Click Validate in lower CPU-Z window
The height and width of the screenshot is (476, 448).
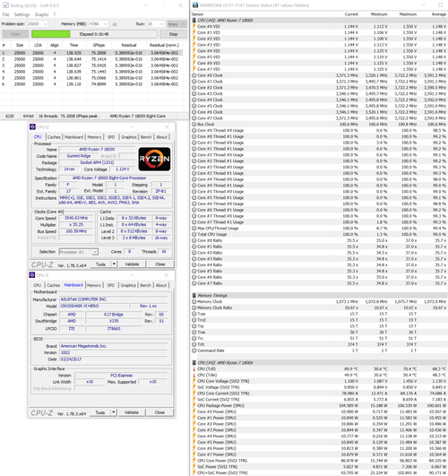132,412
